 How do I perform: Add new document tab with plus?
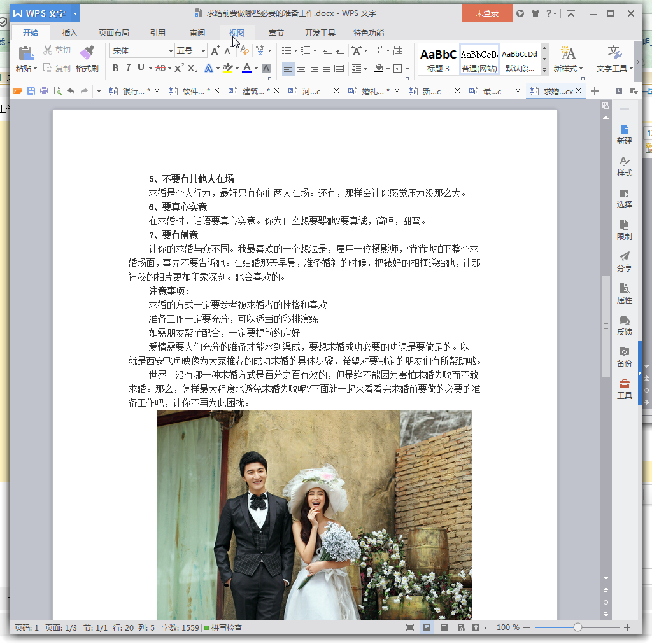595,91
